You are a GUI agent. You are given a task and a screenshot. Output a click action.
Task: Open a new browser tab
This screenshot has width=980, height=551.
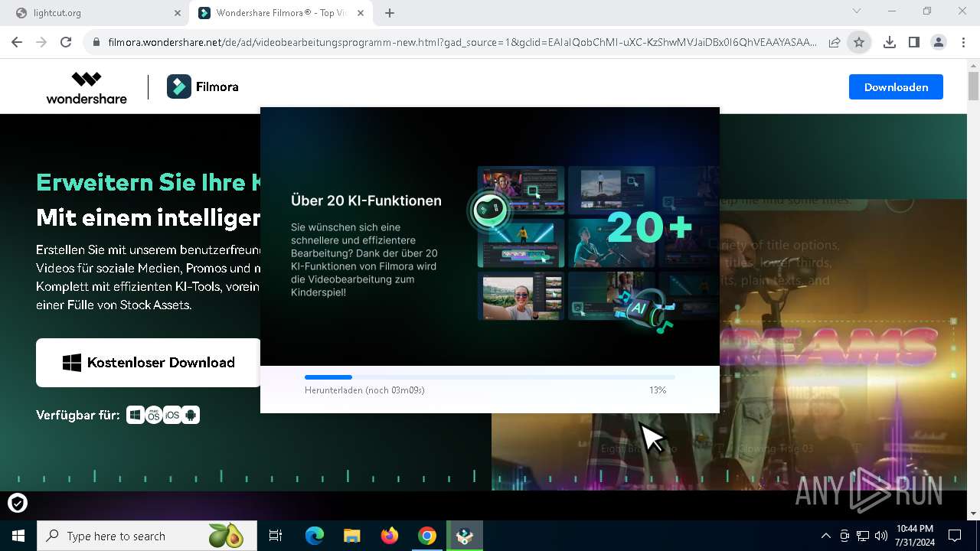390,13
